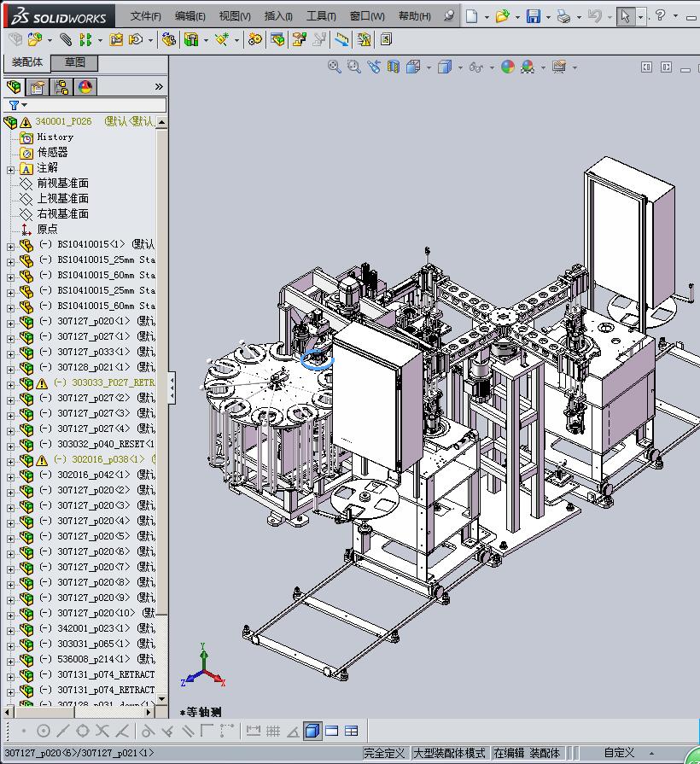Select the 传感器 tree item
Screen dimensions: 700x764
(x=53, y=152)
